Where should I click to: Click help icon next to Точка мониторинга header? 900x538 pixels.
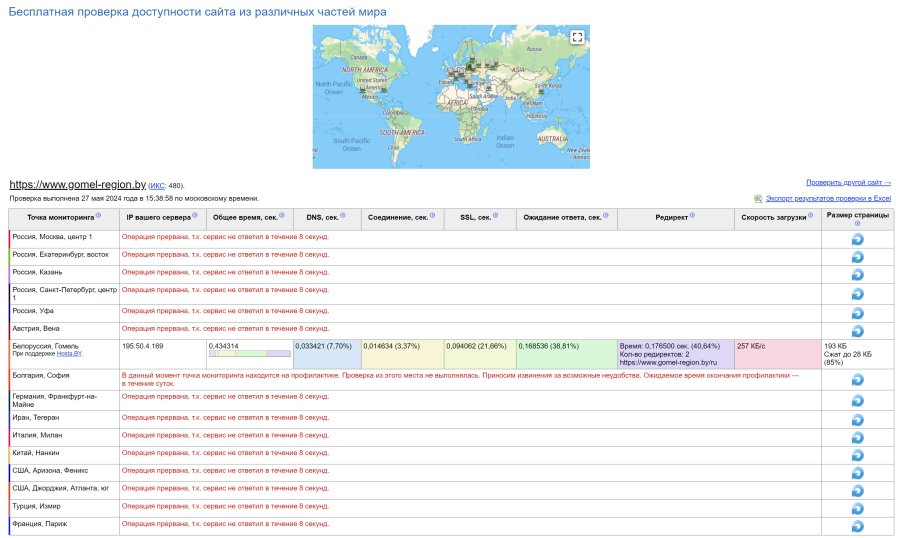[x=99, y=216]
